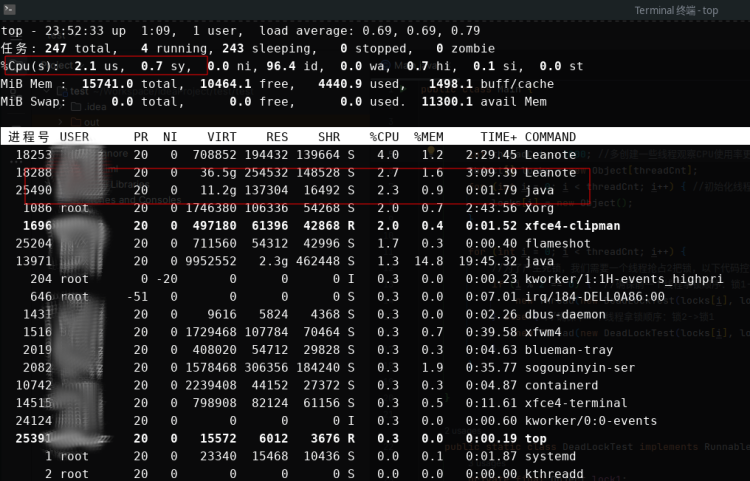Click the 进程号 column header
The image size is (750, 481).
(x=29, y=137)
